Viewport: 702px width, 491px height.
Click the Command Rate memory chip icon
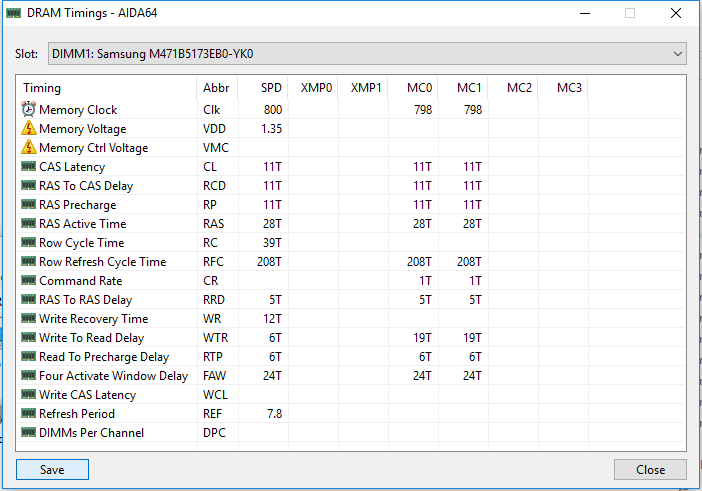point(28,281)
